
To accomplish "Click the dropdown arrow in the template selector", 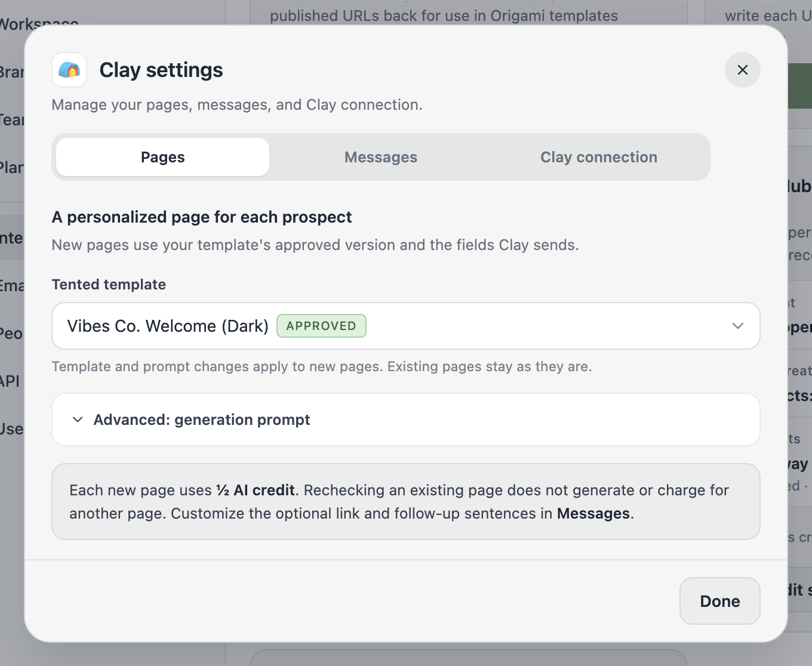I will 738,326.
